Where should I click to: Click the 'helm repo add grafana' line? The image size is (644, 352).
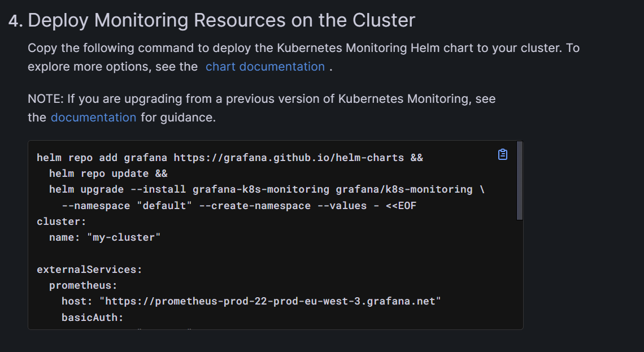coord(229,158)
